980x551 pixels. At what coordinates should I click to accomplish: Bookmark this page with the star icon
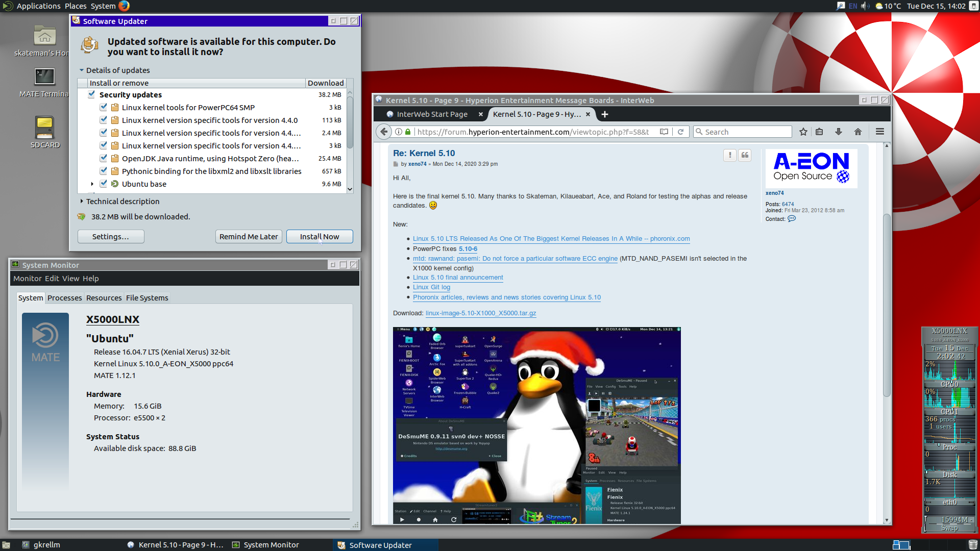[x=803, y=132]
